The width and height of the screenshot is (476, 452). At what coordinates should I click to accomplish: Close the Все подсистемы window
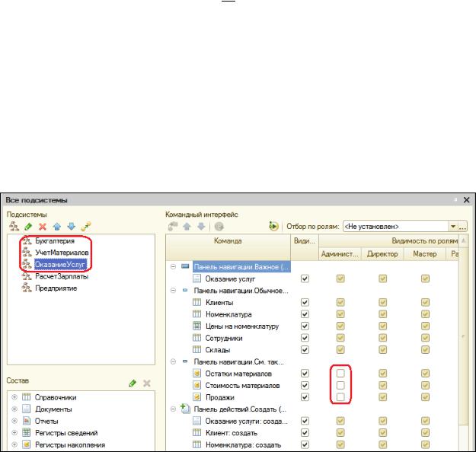point(466,200)
